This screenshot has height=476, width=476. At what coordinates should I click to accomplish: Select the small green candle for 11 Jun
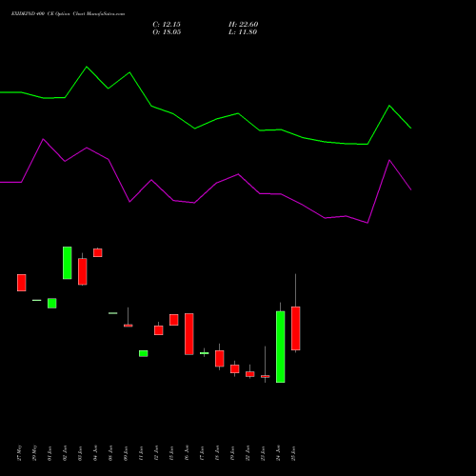(144, 353)
